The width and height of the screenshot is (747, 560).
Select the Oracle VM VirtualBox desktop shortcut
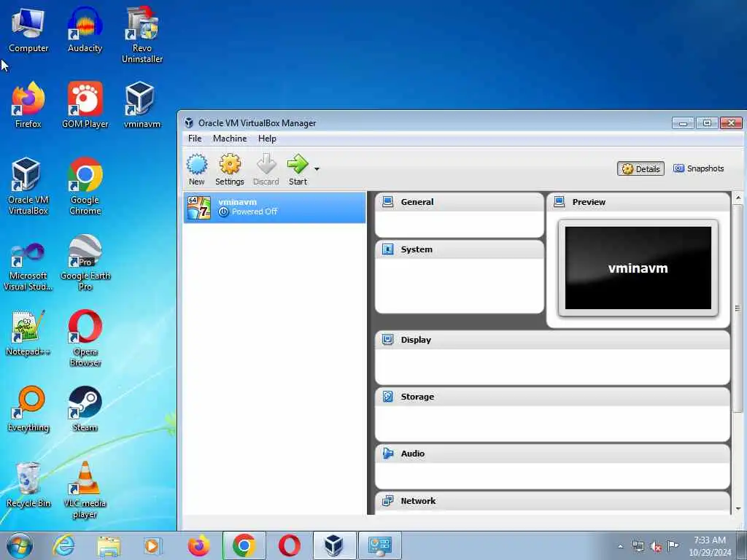click(28, 187)
